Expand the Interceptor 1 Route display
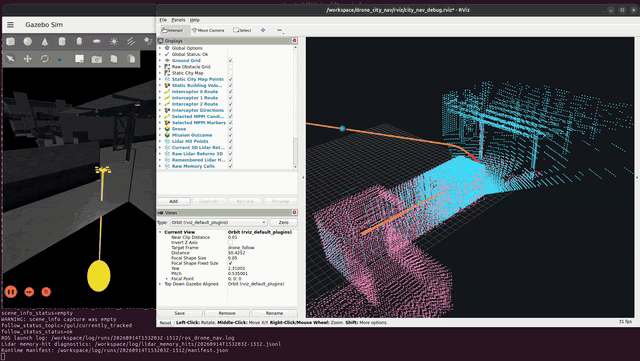This screenshot has height=361, width=640. click(160, 98)
